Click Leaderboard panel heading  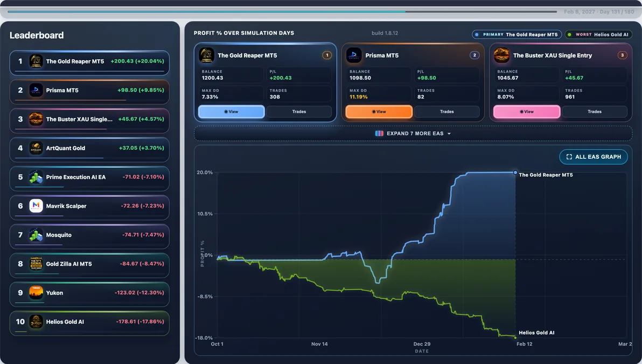(37, 35)
